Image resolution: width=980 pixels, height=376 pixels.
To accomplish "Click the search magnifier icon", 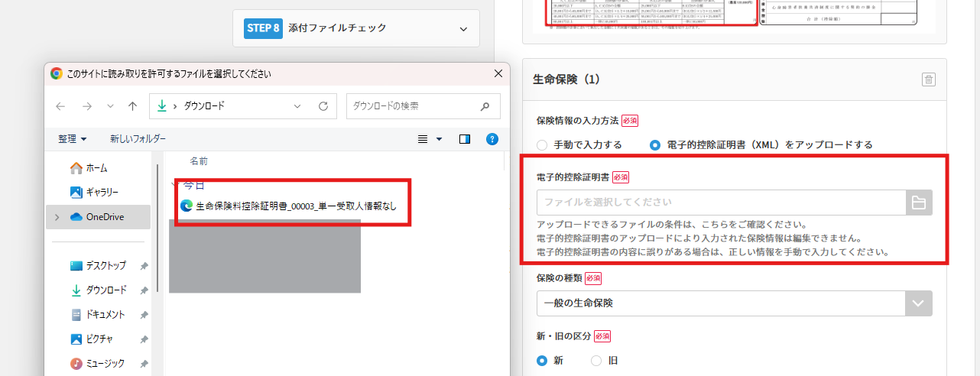I will 485,106.
